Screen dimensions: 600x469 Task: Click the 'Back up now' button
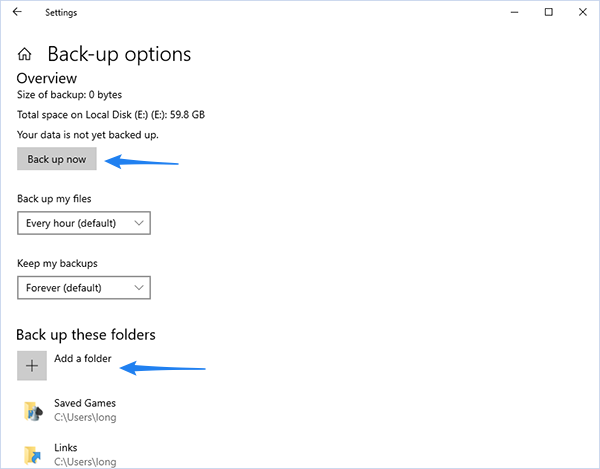tap(57, 159)
